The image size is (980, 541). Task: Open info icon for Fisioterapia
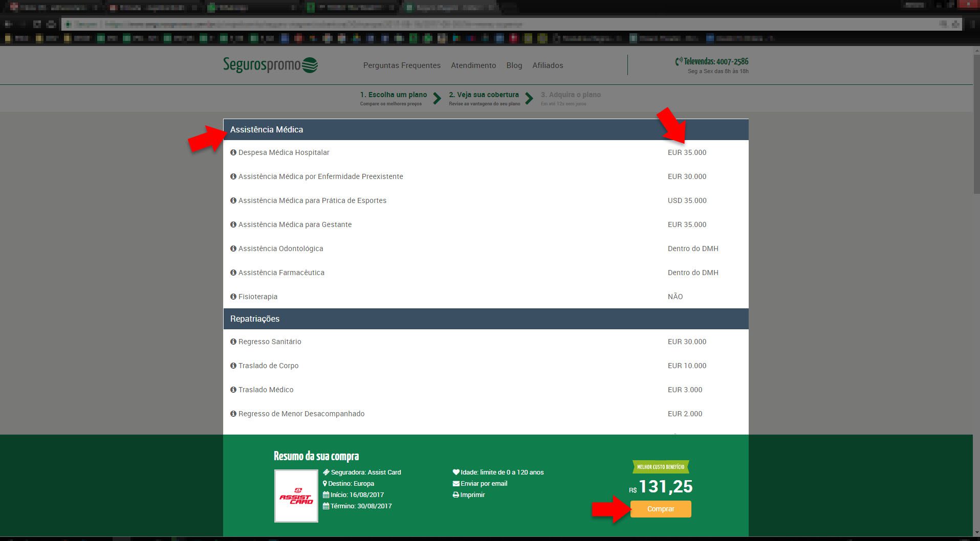click(233, 297)
